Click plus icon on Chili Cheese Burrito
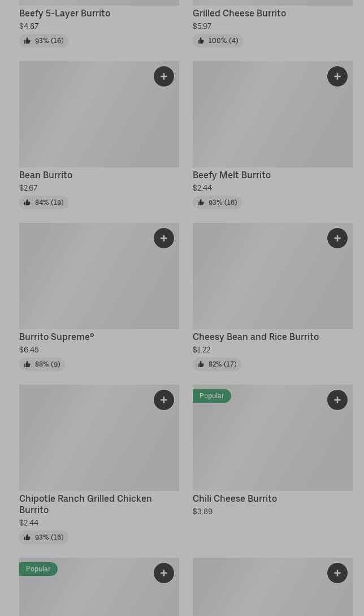This screenshot has height=616, width=364. (x=337, y=400)
